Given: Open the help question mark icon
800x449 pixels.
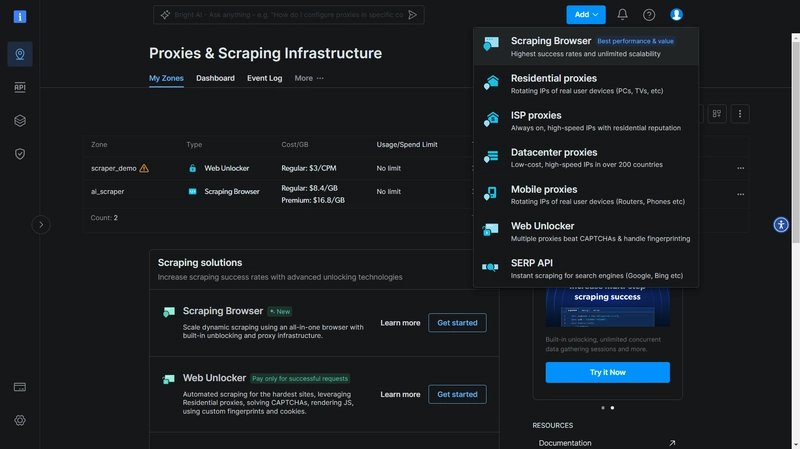Looking at the screenshot, I should coord(649,15).
